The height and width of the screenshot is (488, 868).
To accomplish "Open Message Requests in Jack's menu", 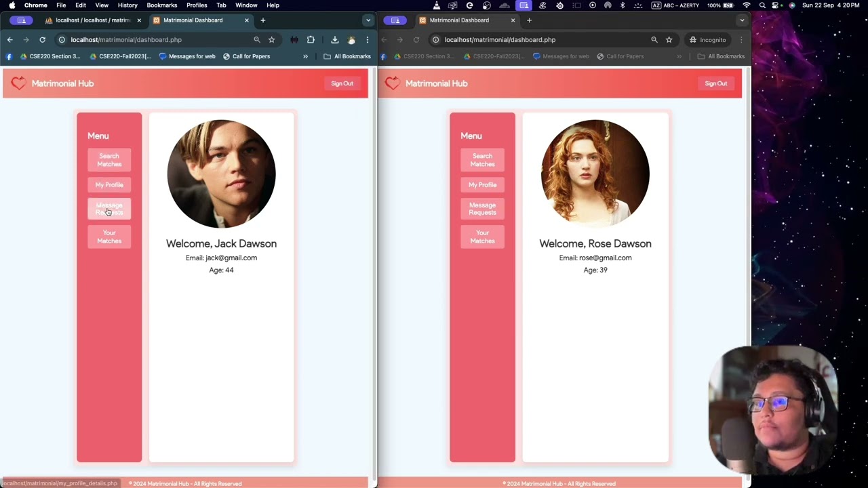I will [109, 209].
